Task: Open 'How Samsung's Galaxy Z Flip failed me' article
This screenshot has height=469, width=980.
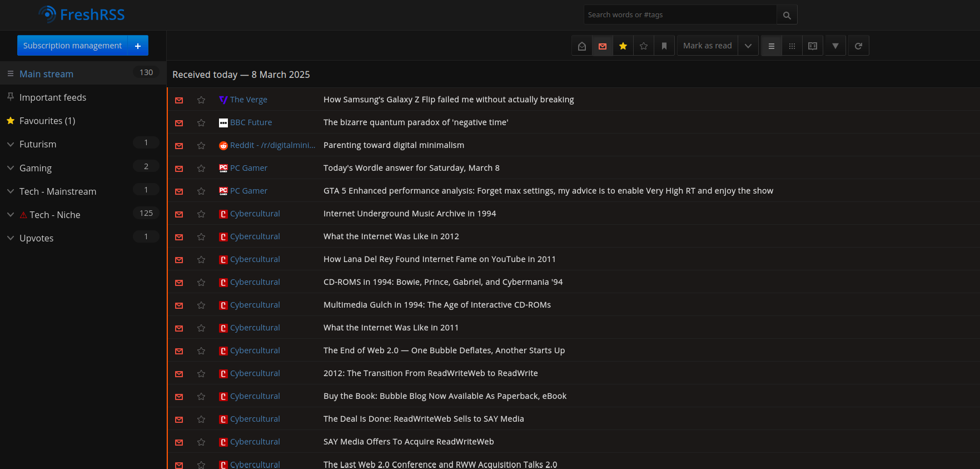Action: coord(449,100)
